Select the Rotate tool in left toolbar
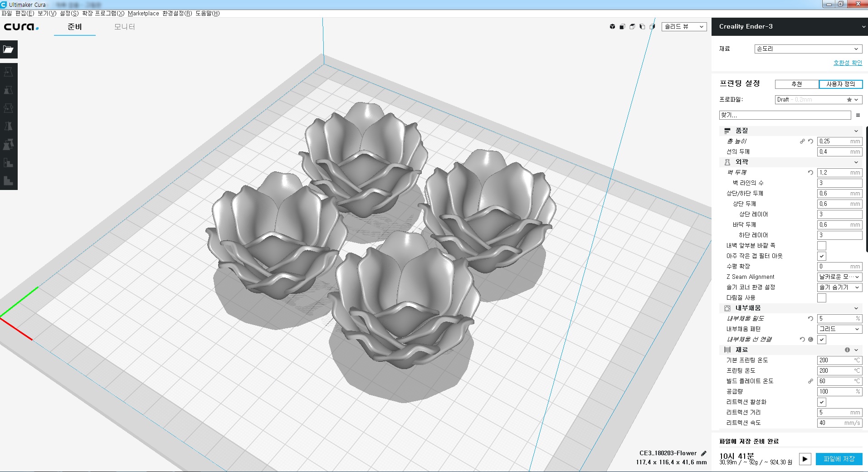The image size is (868, 472). pyautogui.click(x=9, y=108)
